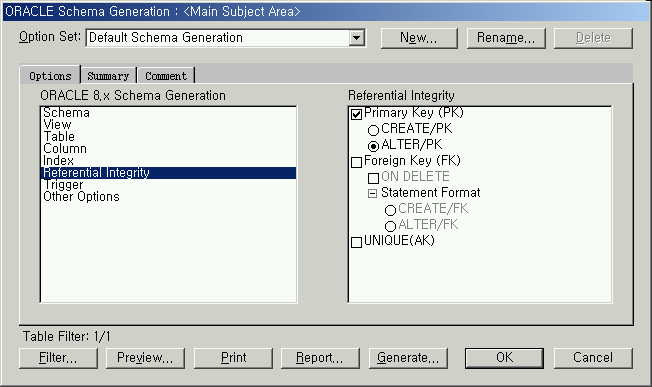The width and height of the screenshot is (652, 387).
Task: Switch to the Options tab
Action: pos(50,76)
